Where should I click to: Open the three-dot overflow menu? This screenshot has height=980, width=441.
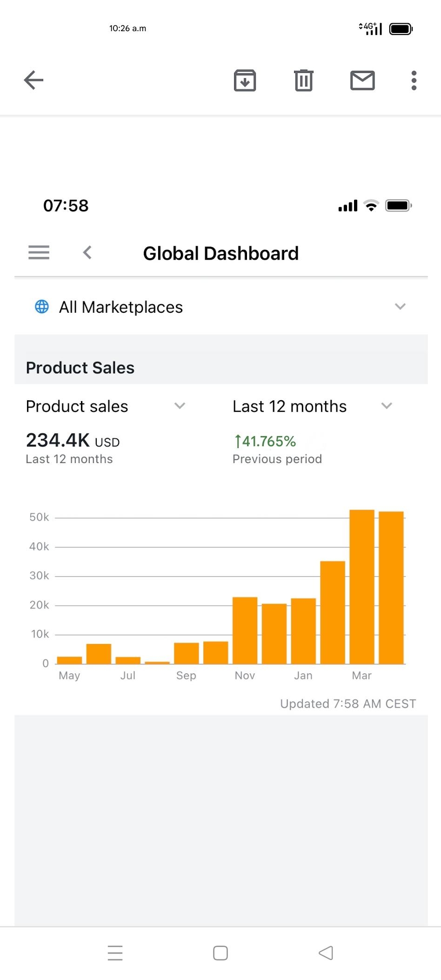coord(414,80)
